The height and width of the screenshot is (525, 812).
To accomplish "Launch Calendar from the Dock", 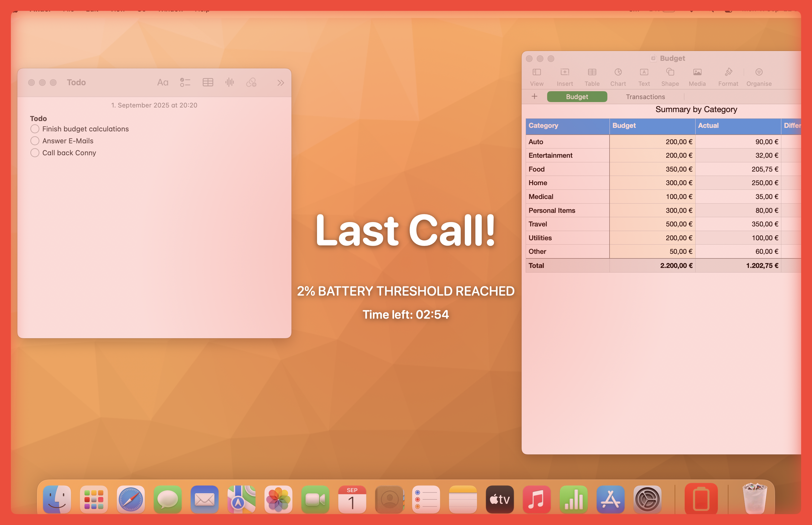I will pyautogui.click(x=352, y=500).
